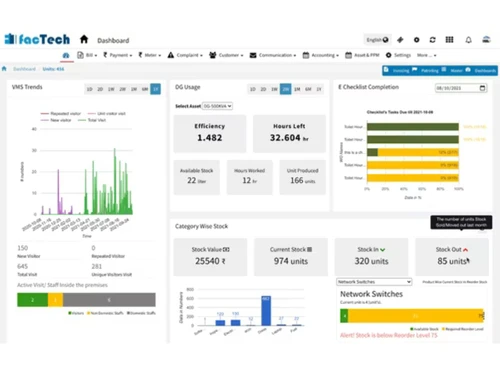The width and height of the screenshot is (500, 375).
Task: Click the tallest blue bar in stock chart
Action: (266, 311)
